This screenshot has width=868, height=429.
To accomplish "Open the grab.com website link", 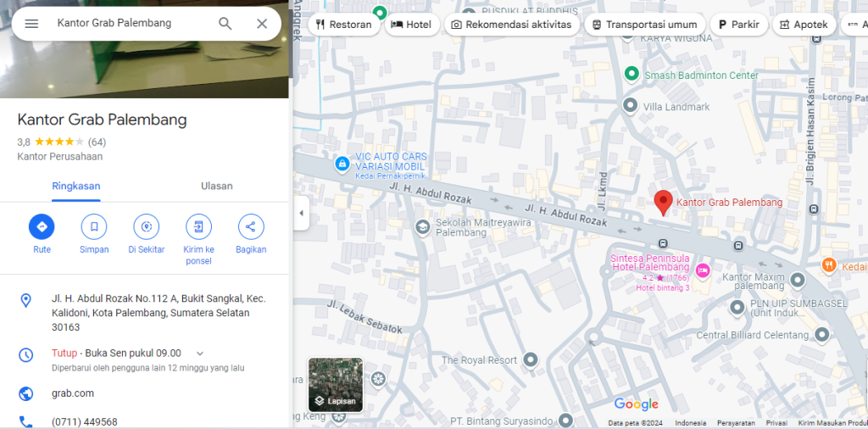I will click(73, 393).
